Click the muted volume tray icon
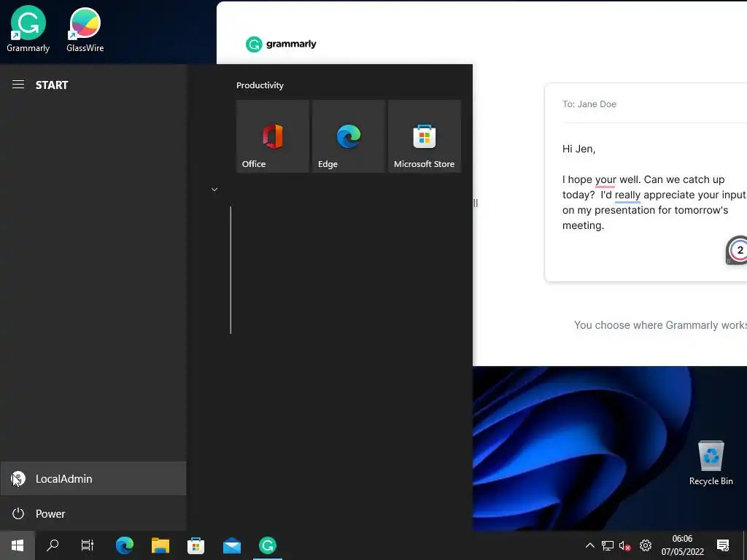This screenshot has height=560, width=747. click(625, 545)
